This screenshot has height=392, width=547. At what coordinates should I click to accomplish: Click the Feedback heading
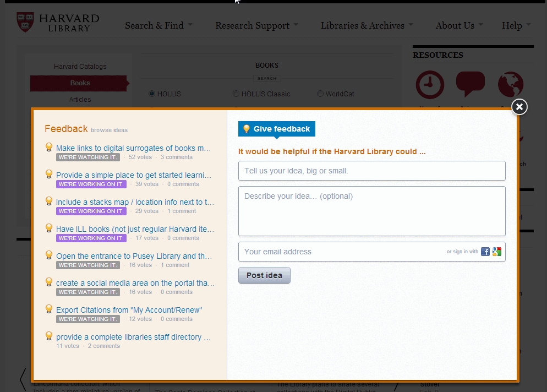(x=66, y=129)
